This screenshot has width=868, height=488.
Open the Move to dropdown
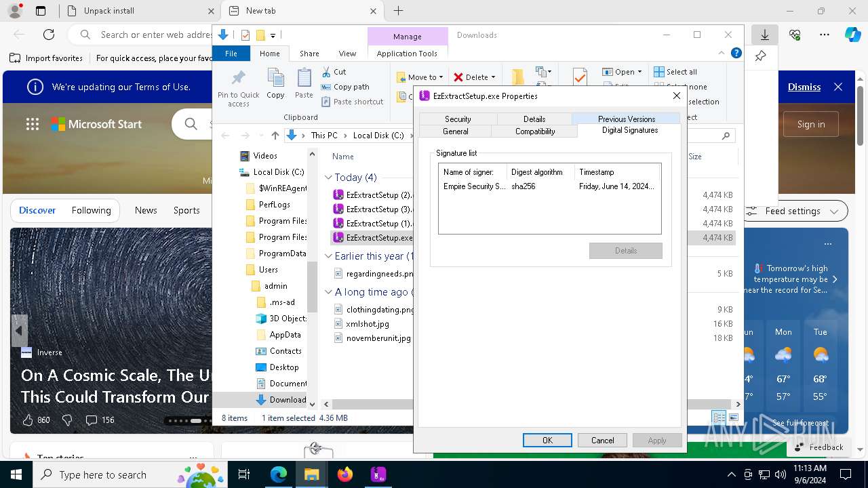tap(420, 77)
